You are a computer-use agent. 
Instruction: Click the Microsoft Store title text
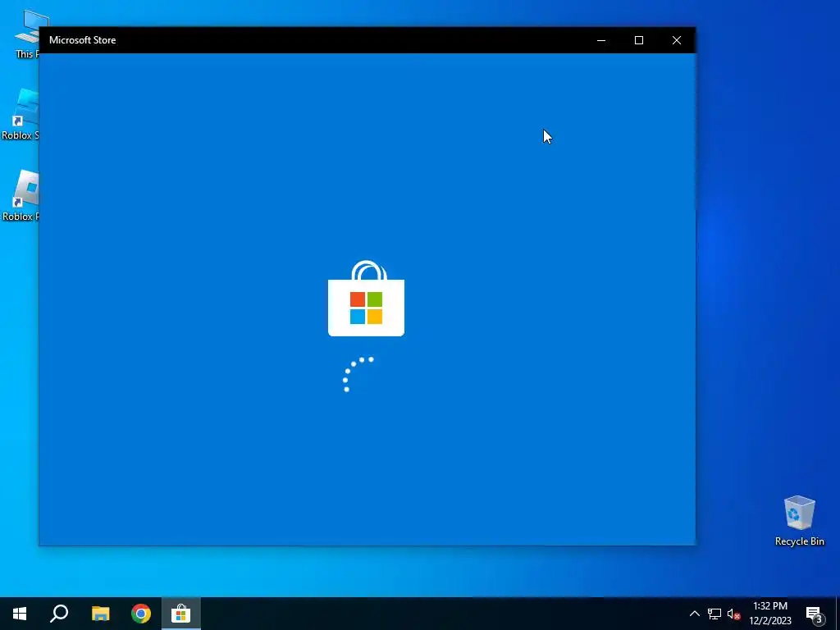[83, 40]
